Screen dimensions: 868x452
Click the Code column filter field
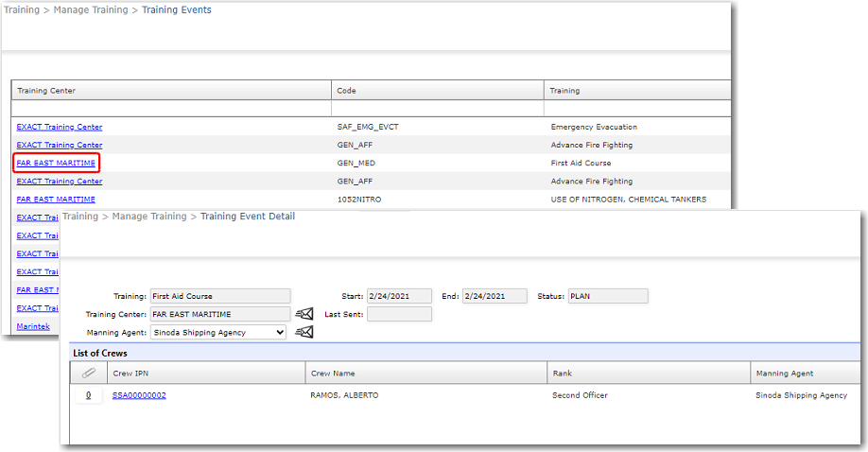(437, 109)
